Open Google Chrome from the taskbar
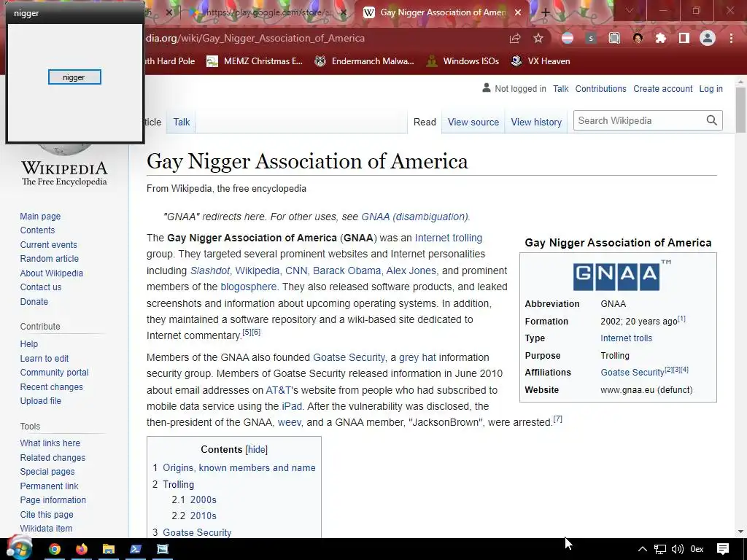This screenshot has width=747, height=560. pos(55,549)
